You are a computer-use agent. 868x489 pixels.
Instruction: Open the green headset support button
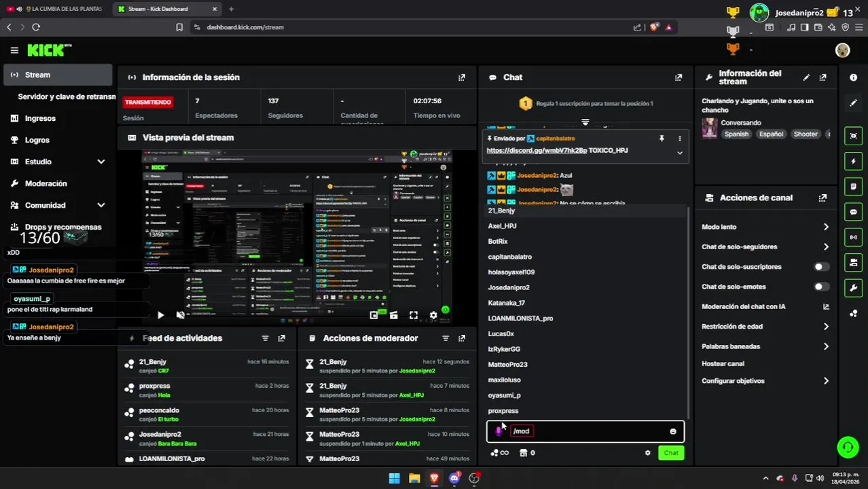coord(848,447)
